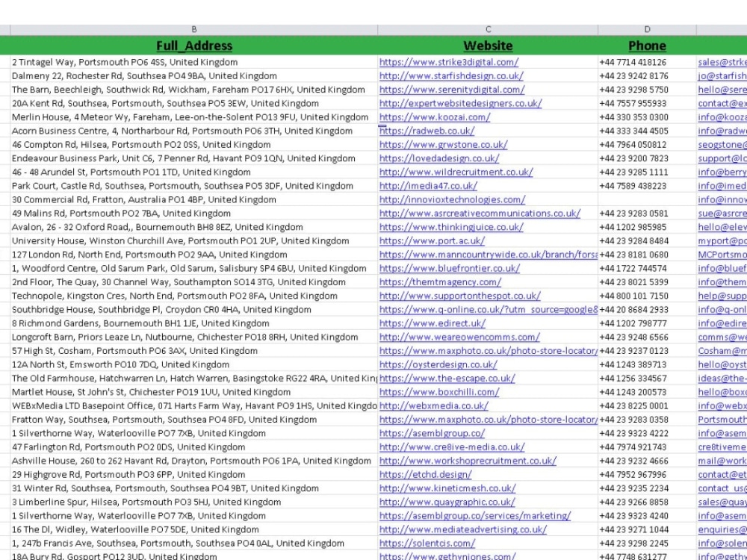Select the Full_Address header cell

coord(194,44)
